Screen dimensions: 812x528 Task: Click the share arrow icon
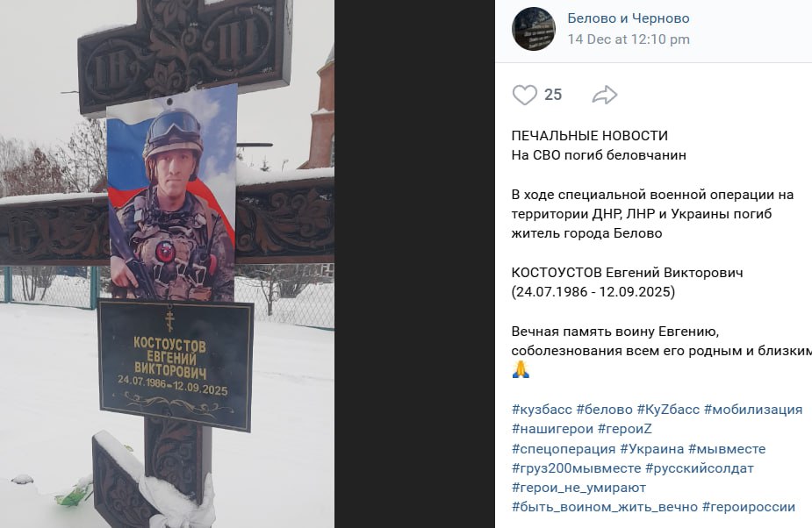click(x=604, y=95)
